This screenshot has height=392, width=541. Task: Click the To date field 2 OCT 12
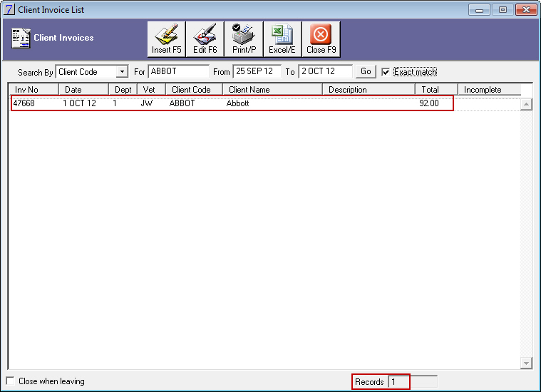(325, 71)
